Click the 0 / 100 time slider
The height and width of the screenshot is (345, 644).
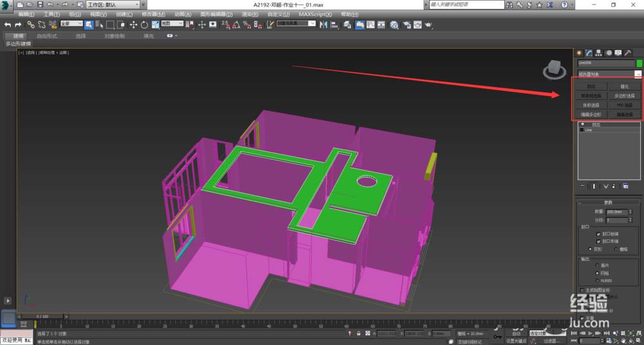[43, 316]
